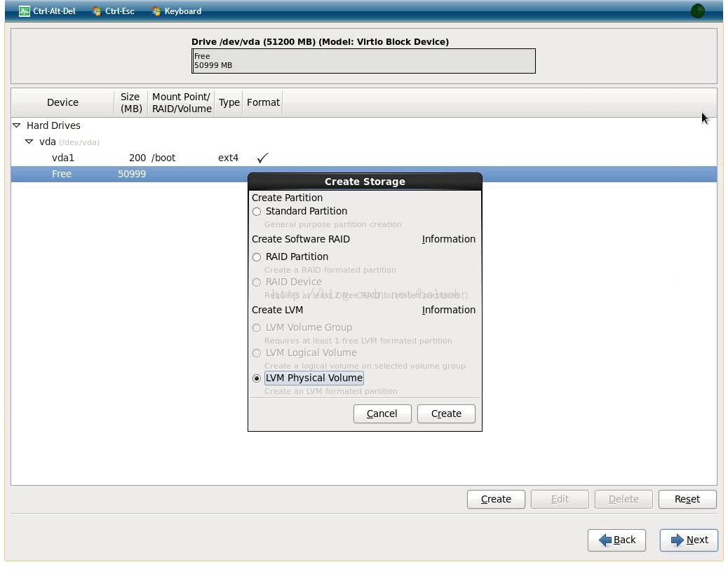Screen dimensions: 728x574
Task: Select the LVM Logical Volume radio option
Action: pos(256,353)
